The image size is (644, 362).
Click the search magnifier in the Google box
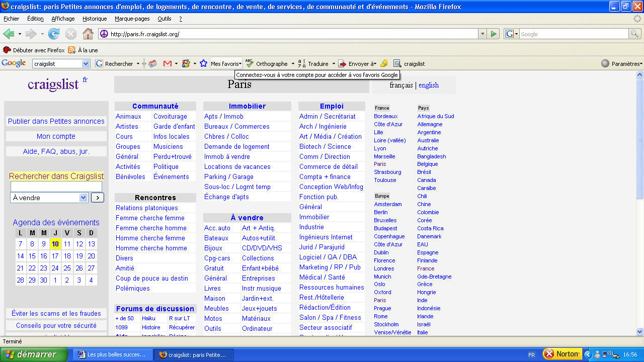635,34
